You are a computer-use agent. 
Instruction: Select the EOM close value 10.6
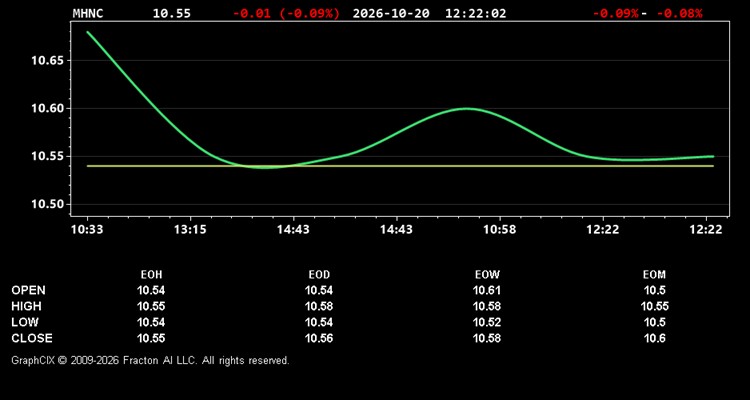point(654,338)
